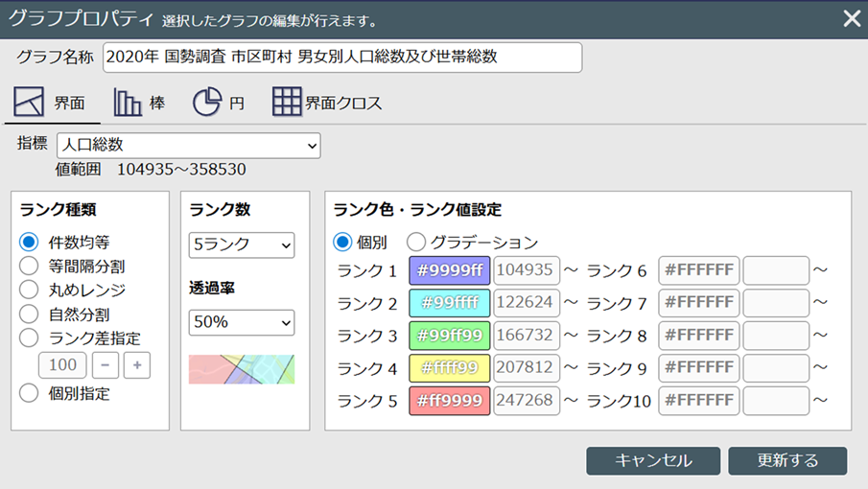Viewport: 868px width, 489px height.
Task: Choose the 円 pie chart icon
Action: (x=207, y=103)
